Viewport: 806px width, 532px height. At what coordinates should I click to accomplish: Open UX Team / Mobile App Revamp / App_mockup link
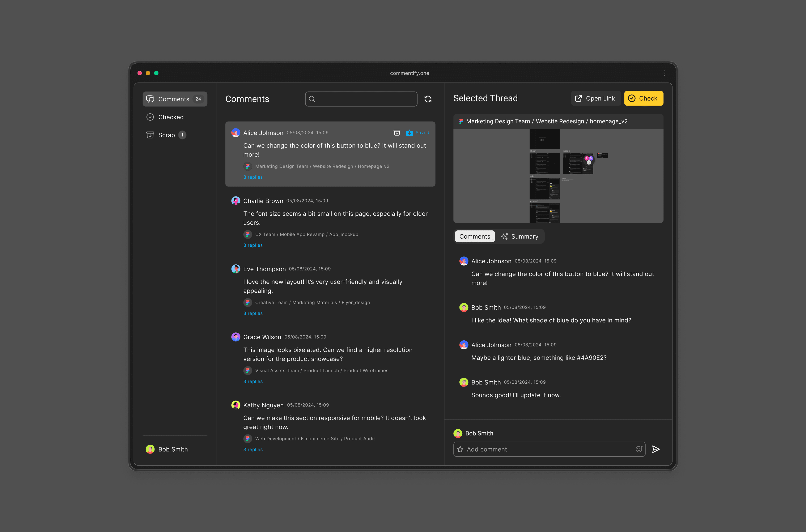point(306,234)
